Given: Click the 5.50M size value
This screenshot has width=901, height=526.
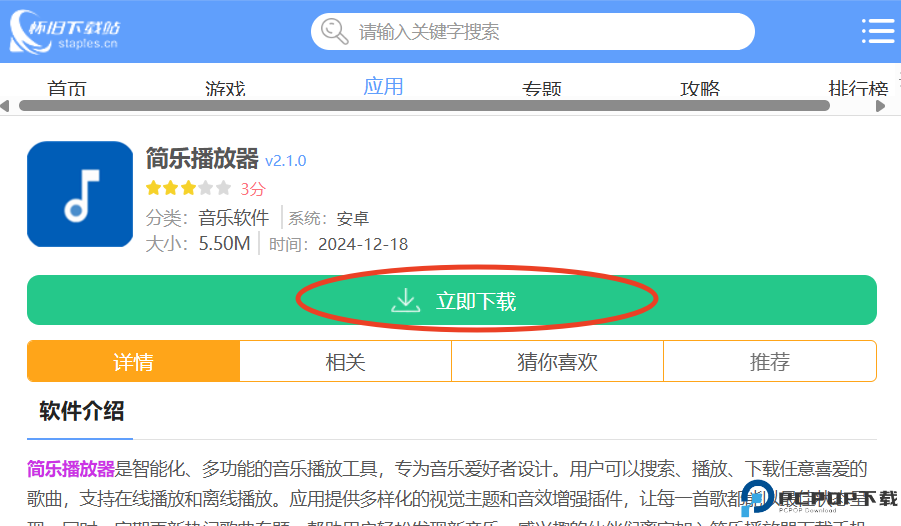Looking at the screenshot, I should (225, 244).
